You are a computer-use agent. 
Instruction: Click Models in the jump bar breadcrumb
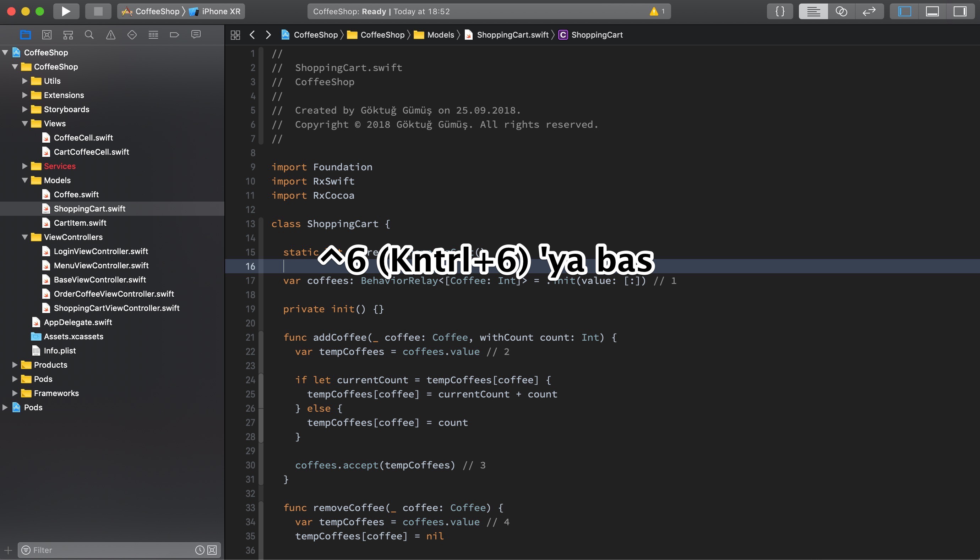(x=441, y=35)
